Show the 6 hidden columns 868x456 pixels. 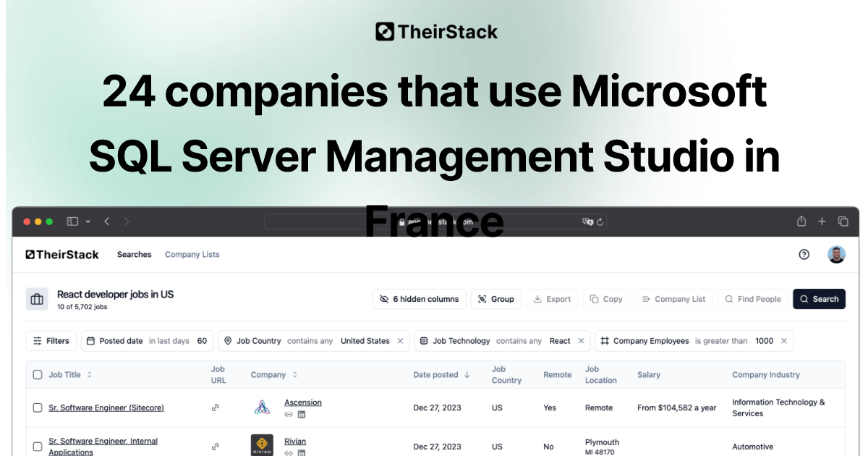coord(420,299)
